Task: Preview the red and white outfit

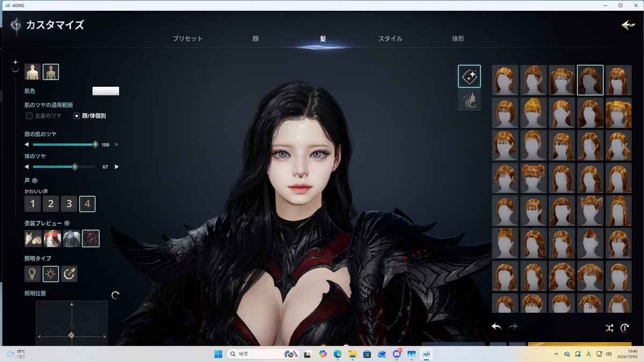Action: coord(52,238)
